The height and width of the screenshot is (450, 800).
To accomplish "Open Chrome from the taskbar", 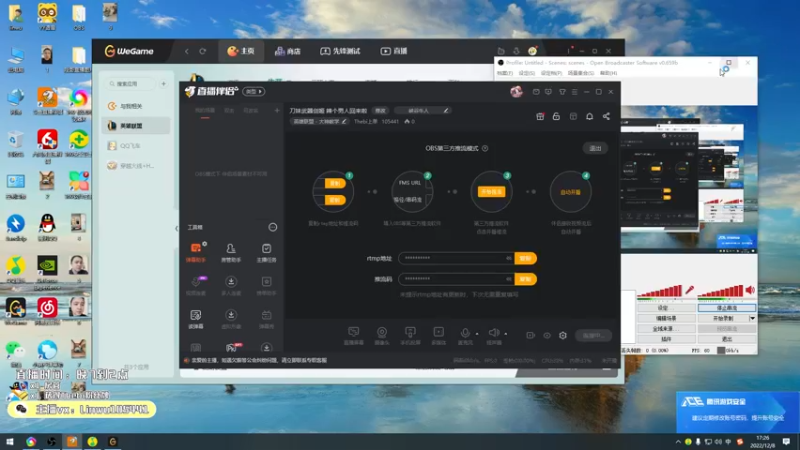I will pos(31,441).
